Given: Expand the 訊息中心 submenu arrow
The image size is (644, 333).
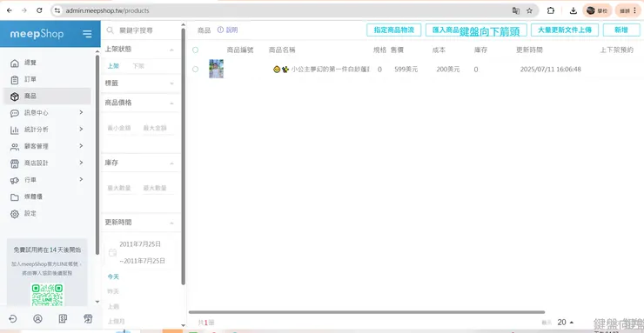Looking at the screenshot, I should 81,112.
